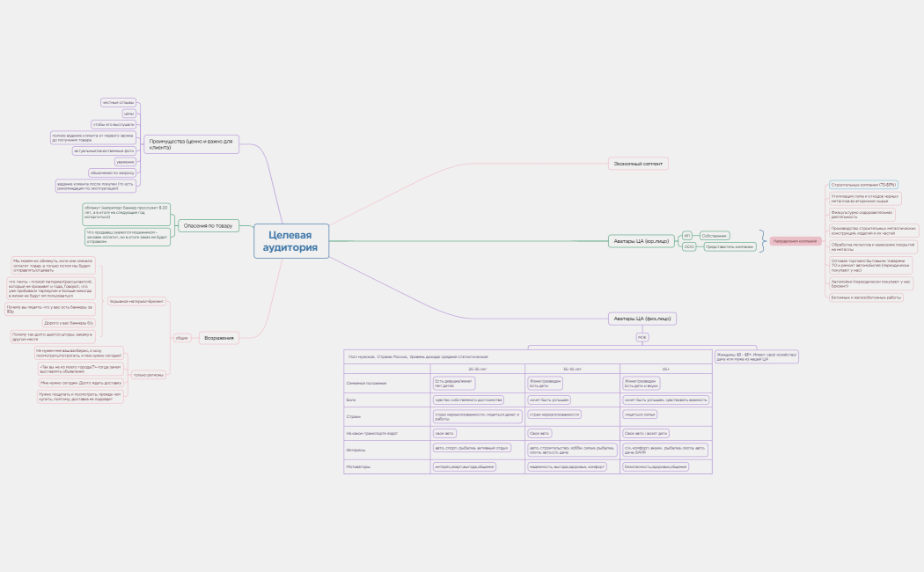
Task: Click the pink «Направления компаний» node
Action: [796, 241]
